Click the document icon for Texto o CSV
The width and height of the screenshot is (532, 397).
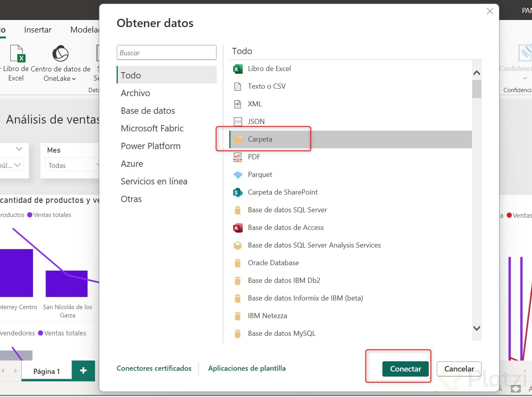tap(238, 86)
